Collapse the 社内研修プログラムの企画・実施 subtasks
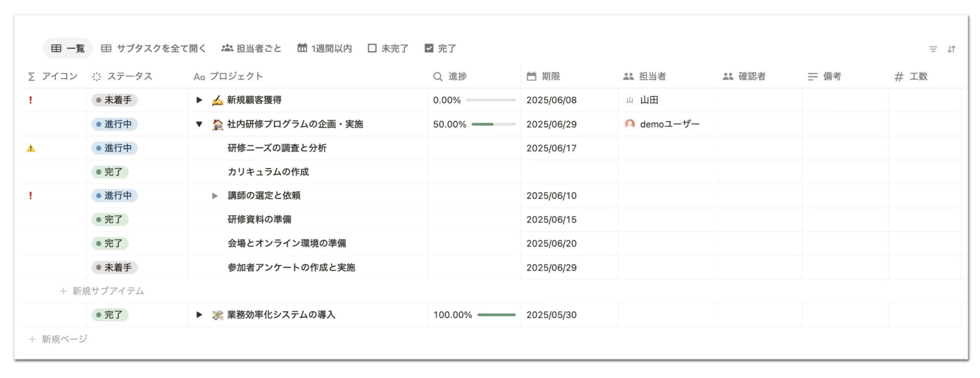Viewport: 980px width, 378px height. pos(200,124)
